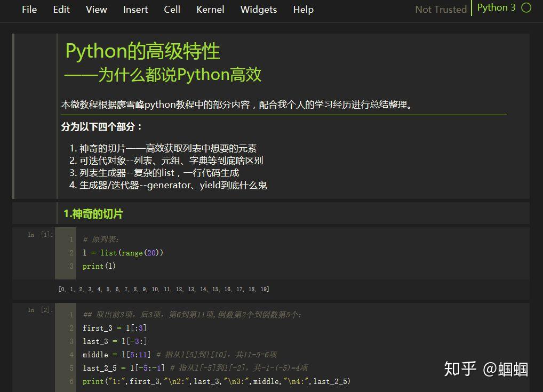This screenshot has width=543, height=392.
Task: Open the View menu
Action: click(96, 10)
